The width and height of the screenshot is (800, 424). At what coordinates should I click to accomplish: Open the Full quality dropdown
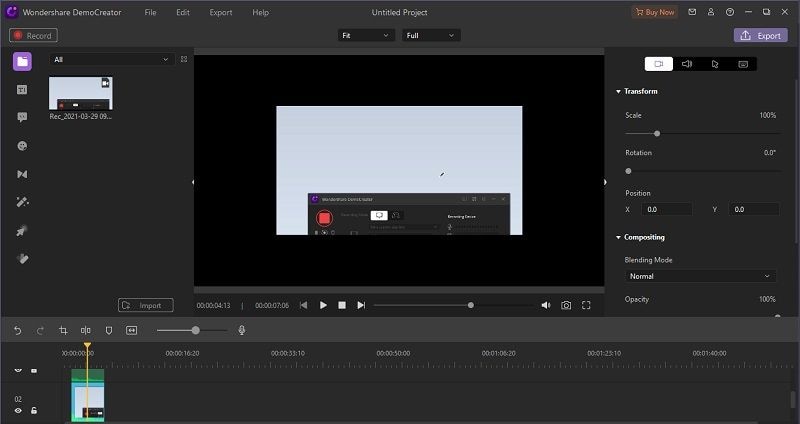point(431,35)
